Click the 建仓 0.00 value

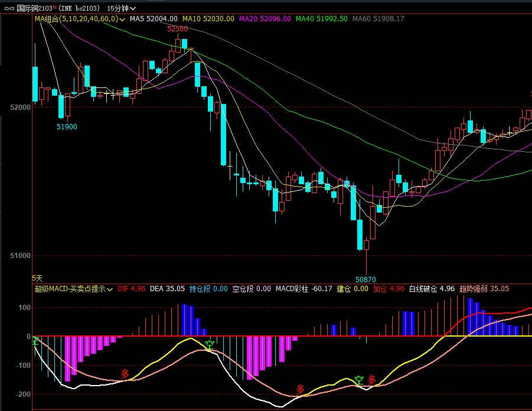353,289
